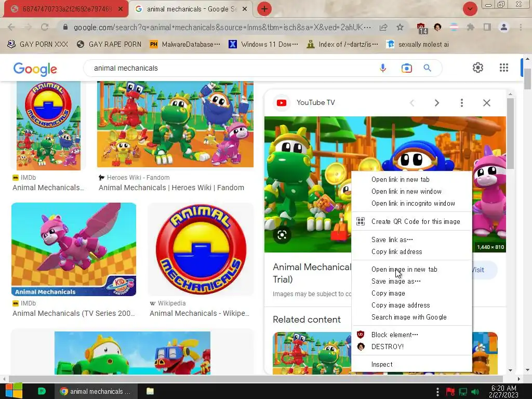Choose Open link in new tab
The image size is (532, 399).
click(411, 179)
